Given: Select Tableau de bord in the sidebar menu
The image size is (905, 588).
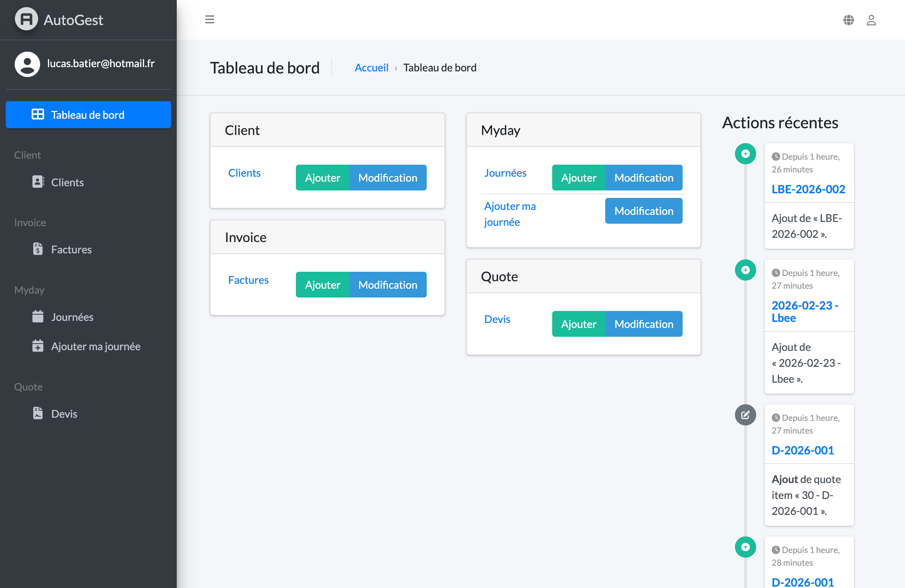Looking at the screenshot, I should (88, 114).
